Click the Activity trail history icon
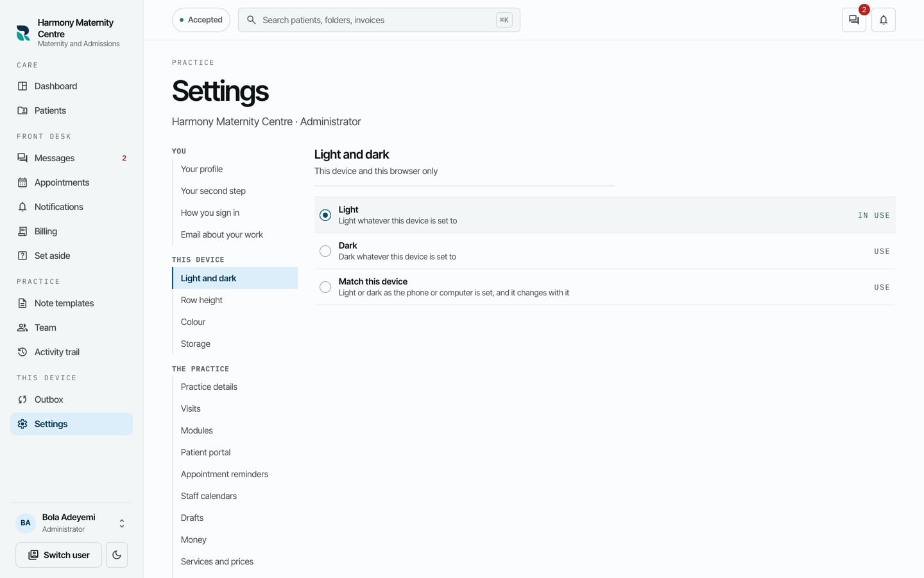The height and width of the screenshot is (578, 924). point(22,352)
